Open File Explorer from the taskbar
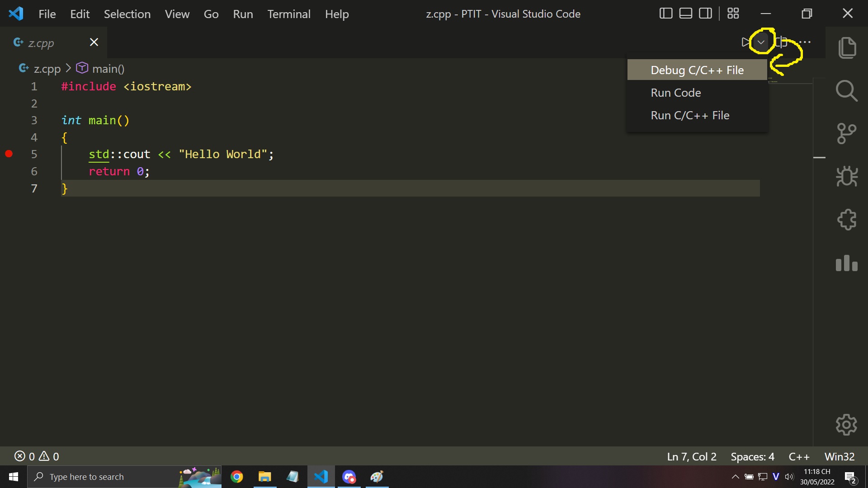Viewport: 868px width, 488px height. [x=264, y=477]
